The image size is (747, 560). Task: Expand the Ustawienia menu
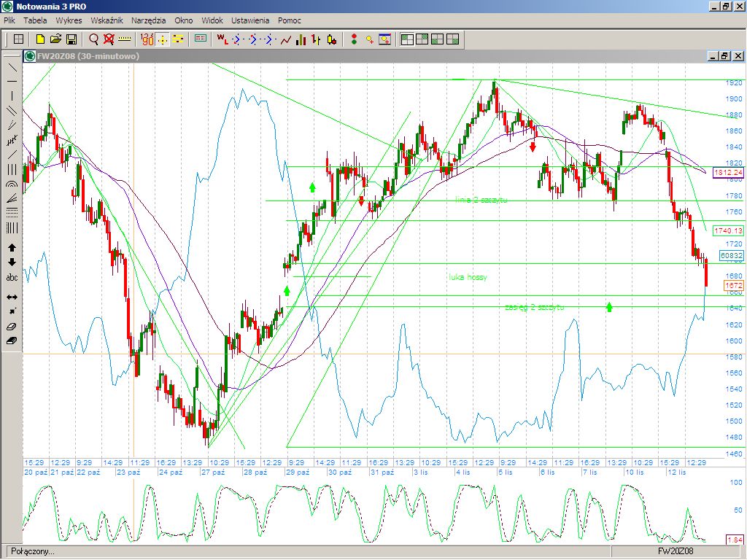point(250,20)
